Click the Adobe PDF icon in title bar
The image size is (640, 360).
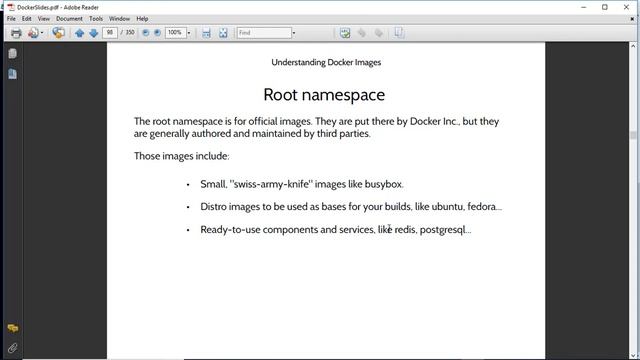point(11,7)
